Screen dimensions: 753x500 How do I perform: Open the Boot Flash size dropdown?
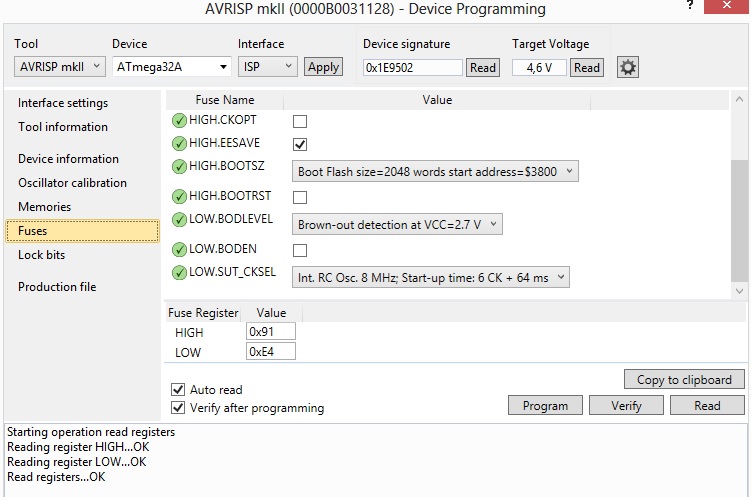(x=435, y=171)
